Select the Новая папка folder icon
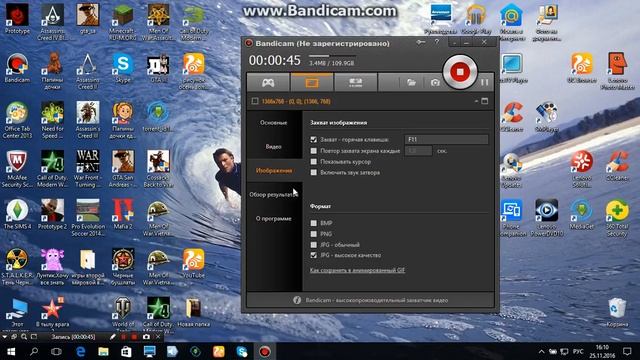640x360 pixels. 193,313
